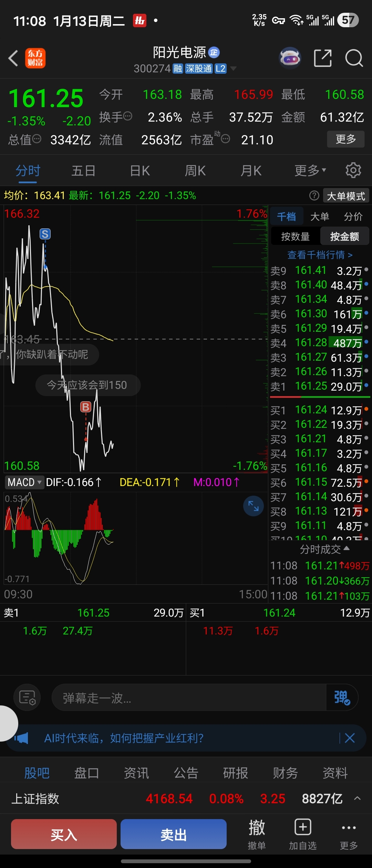This screenshot has height=868, width=372.
Task: Select 卖6 161.30 order row
Action: pyautogui.click(x=320, y=314)
